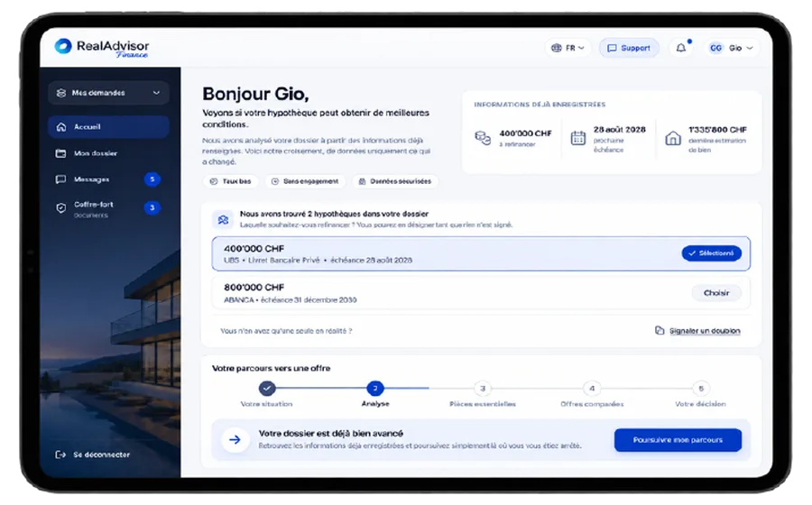The height and width of the screenshot is (505, 812).
Task: Click the GG user avatar
Action: pos(715,48)
